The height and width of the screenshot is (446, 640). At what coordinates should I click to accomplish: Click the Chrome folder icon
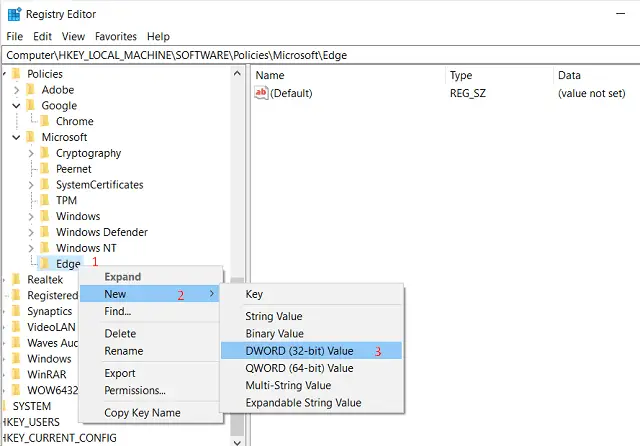[45, 121]
